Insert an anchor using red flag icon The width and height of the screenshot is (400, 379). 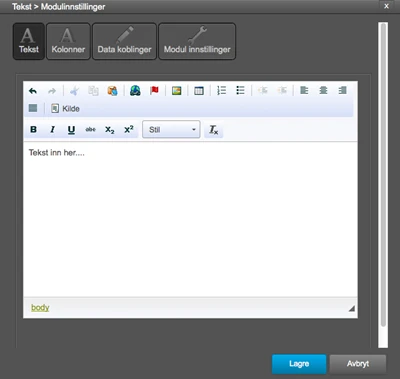[x=154, y=91]
